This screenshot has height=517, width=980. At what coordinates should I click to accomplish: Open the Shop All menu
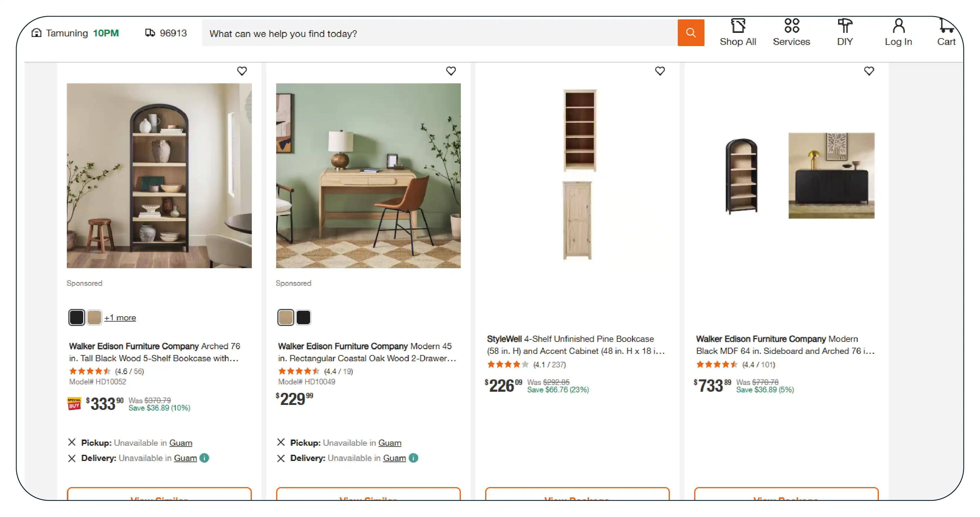[x=737, y=33]
